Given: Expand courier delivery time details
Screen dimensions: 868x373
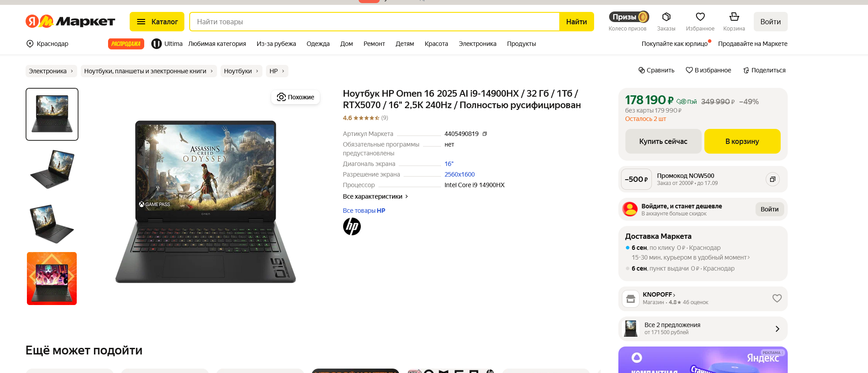Looking at the screenshot, I should [691, 257].
